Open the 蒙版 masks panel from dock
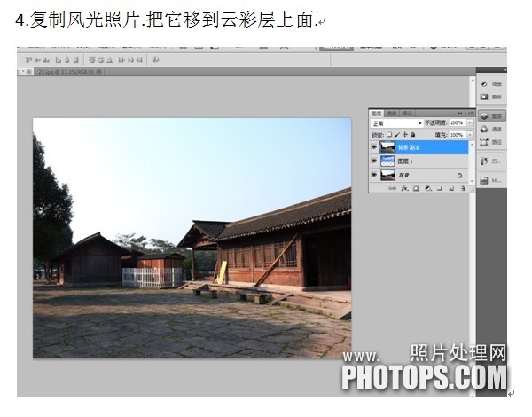 pos(491,97)
